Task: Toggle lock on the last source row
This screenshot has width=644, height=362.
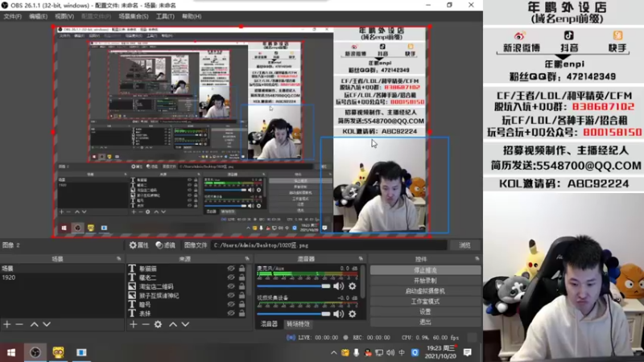Action: (x=242, y=314)
